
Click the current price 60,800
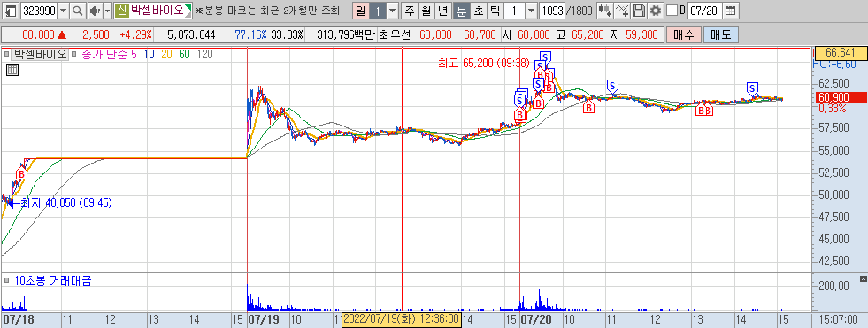tap(39, 34)
